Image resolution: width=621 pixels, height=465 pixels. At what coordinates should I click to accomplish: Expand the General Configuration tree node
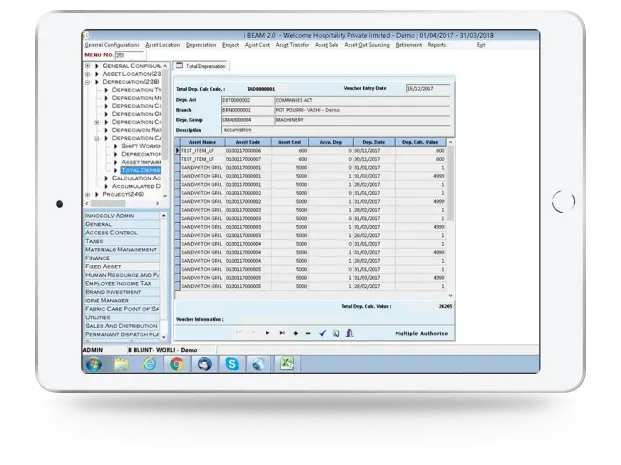coord(88,66)
